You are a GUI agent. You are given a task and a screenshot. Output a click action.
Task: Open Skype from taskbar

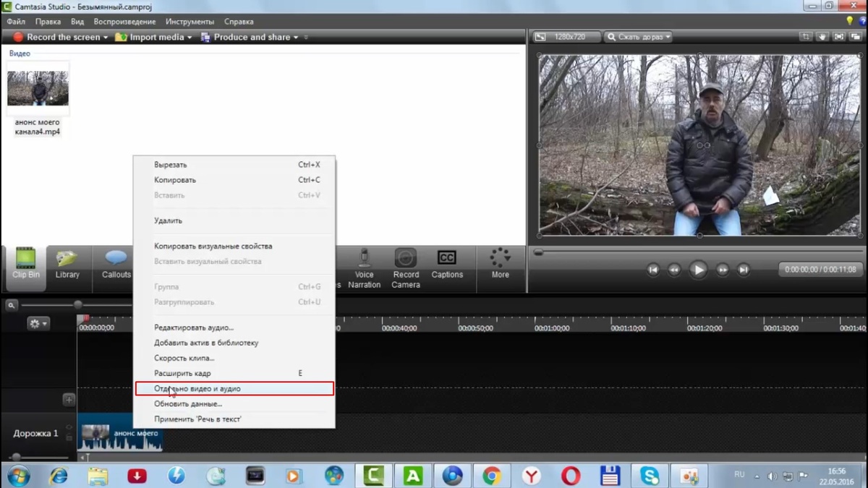(x=650, y=476)
